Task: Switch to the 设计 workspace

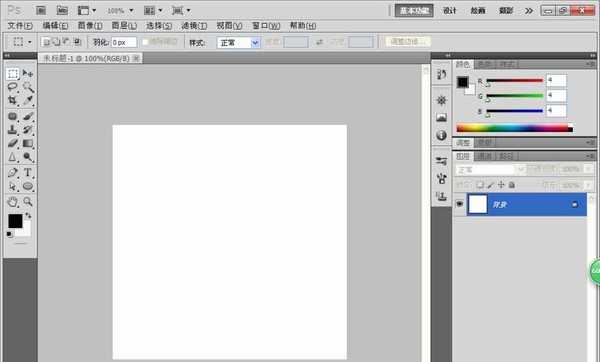Action: tap(450, 11)
